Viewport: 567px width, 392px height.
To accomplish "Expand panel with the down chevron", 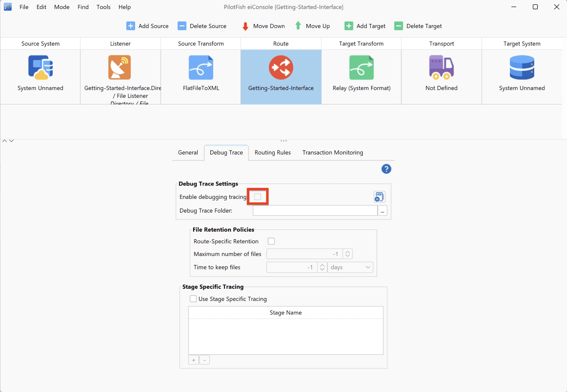I will click(x=12, y=140).
